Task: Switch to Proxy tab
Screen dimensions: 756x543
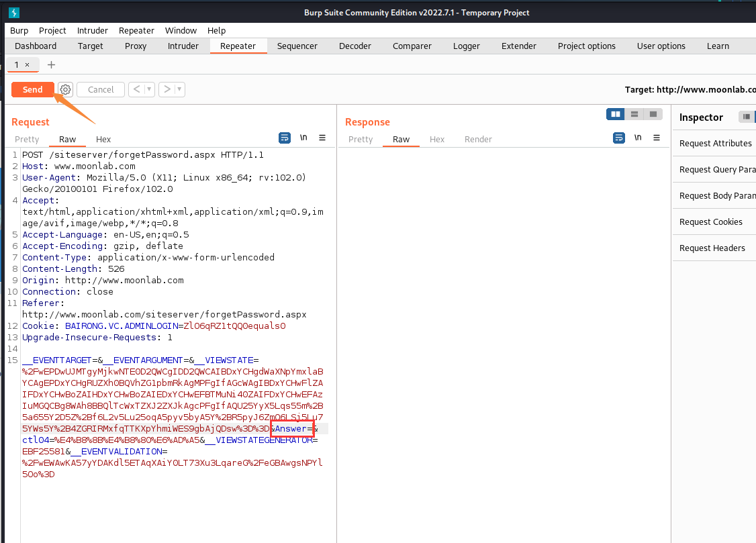Action: pos(136,46)
